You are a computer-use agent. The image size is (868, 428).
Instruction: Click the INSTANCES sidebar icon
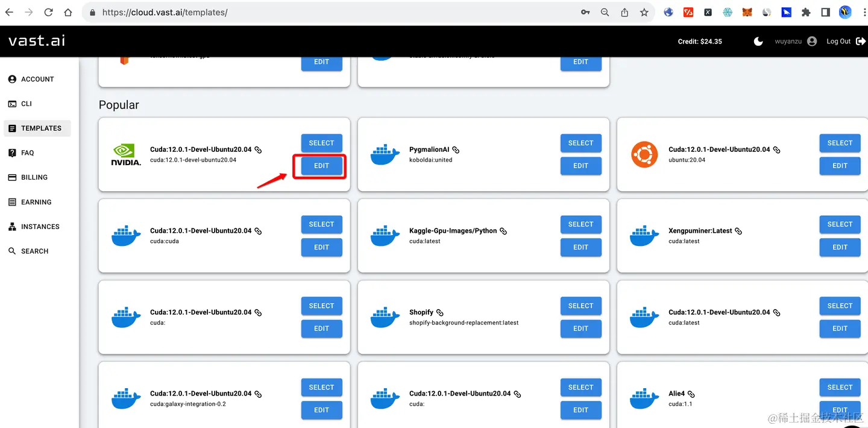tap(12, 227)
